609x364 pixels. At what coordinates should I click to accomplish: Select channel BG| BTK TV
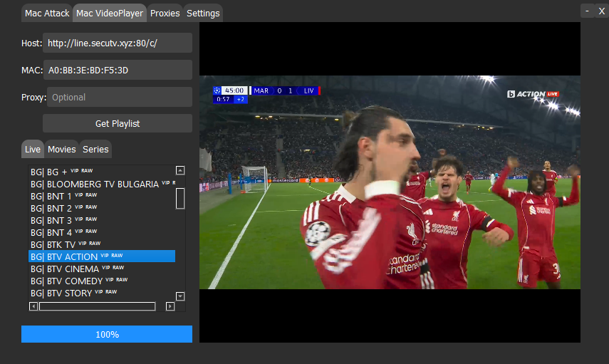pos(102,244)
